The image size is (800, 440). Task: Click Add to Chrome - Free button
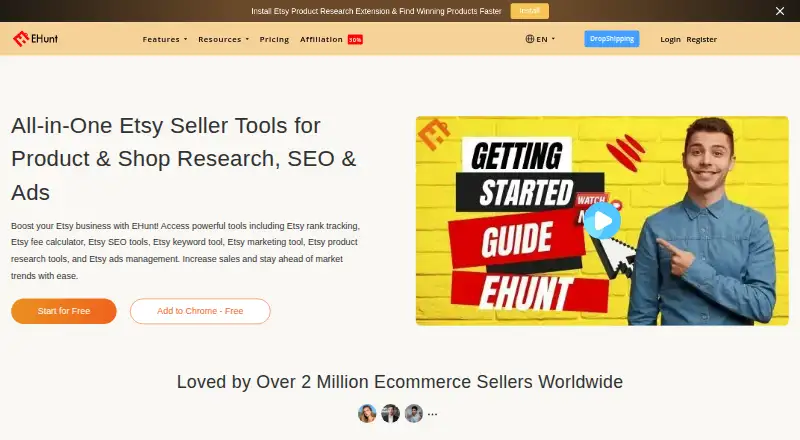coord(200,311)
